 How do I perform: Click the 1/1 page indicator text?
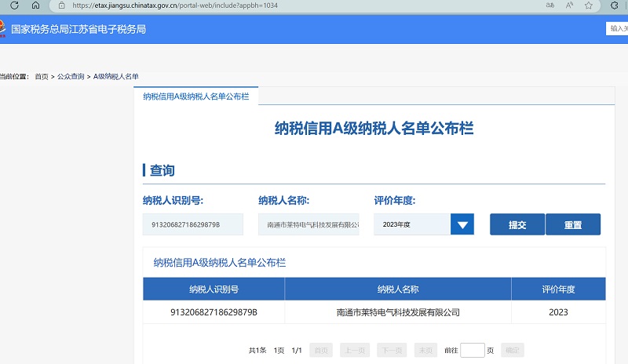click(297, 351)
